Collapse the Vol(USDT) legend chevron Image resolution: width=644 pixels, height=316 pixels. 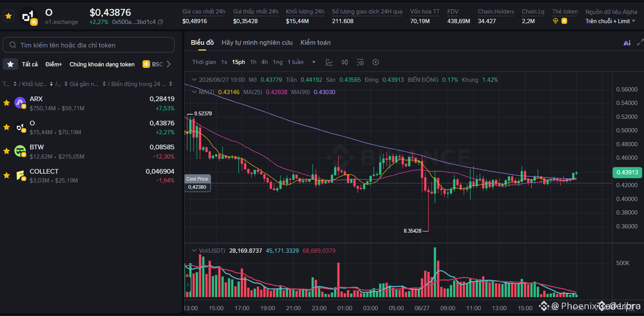click(194, 251)
